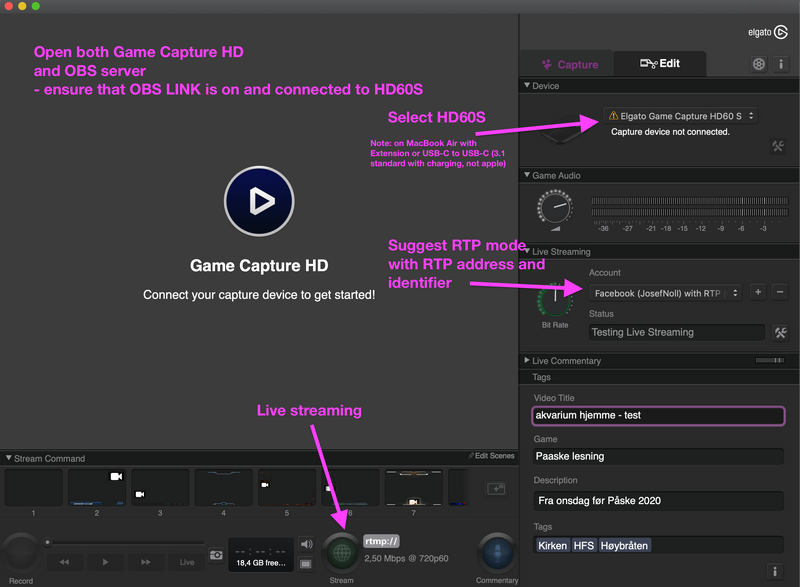Screen dimensions: 800x587
Task: Click the rewind playback button
Action: [x=64, y=562]
